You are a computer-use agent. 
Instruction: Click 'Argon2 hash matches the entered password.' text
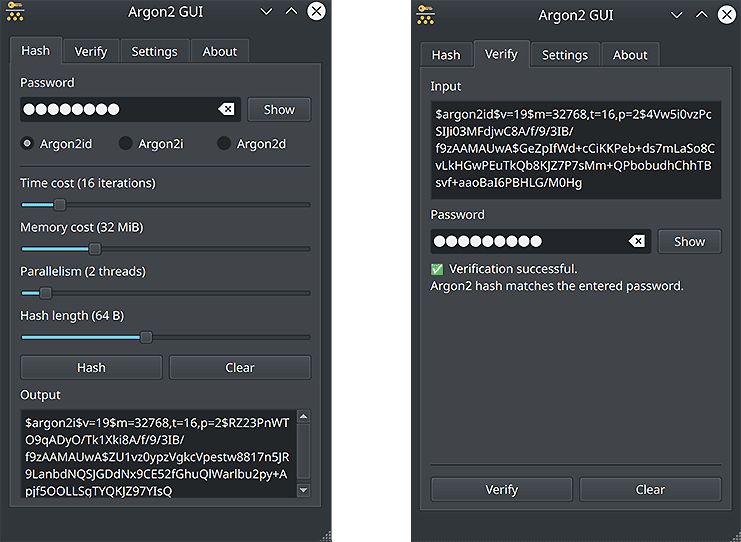point(557,286)
